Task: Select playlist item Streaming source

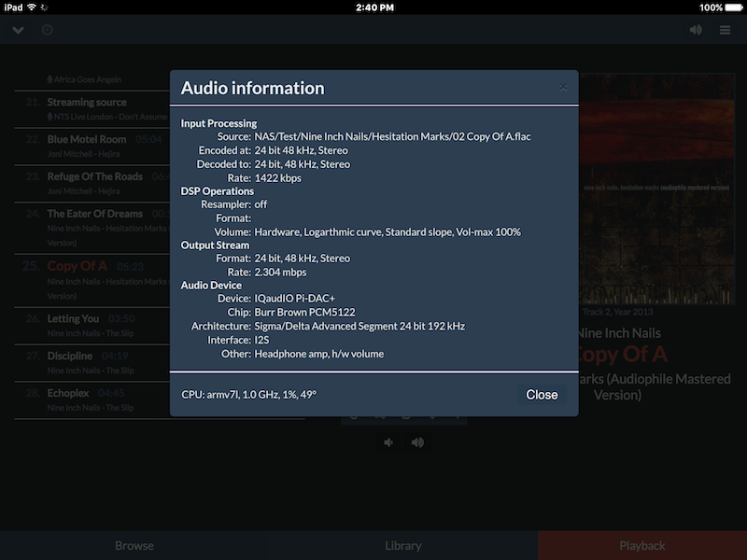Action: pyautogui.click(x=92, y=109)
